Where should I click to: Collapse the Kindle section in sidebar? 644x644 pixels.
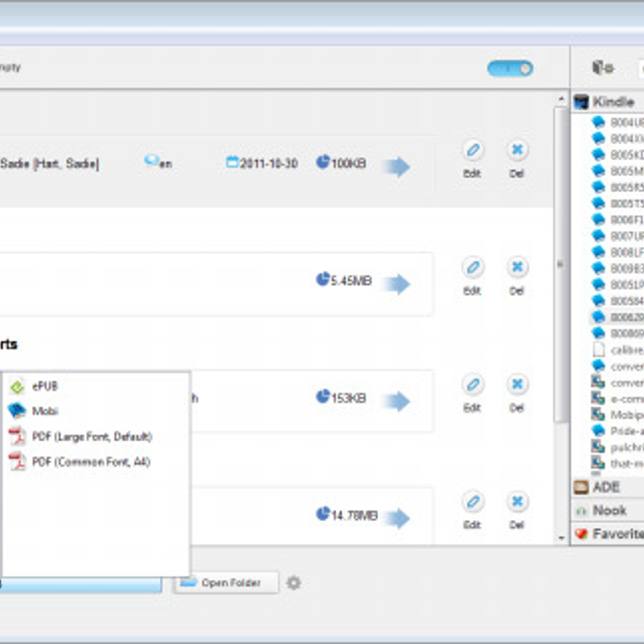[608, 102]
